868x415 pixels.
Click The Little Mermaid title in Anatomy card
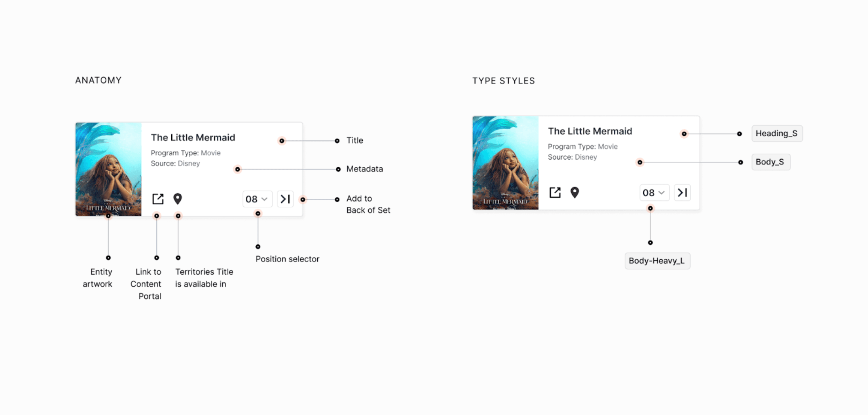click(193, 138)
